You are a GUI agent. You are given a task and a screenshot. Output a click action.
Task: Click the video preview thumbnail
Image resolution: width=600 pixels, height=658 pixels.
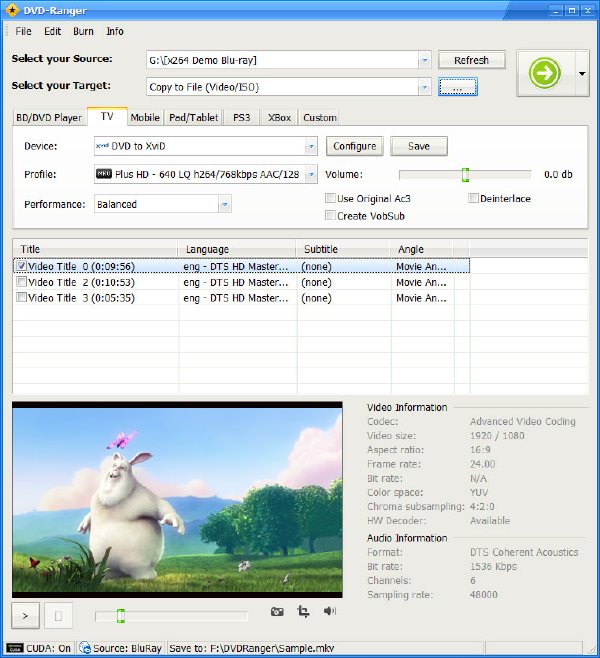tap(177, 499)
